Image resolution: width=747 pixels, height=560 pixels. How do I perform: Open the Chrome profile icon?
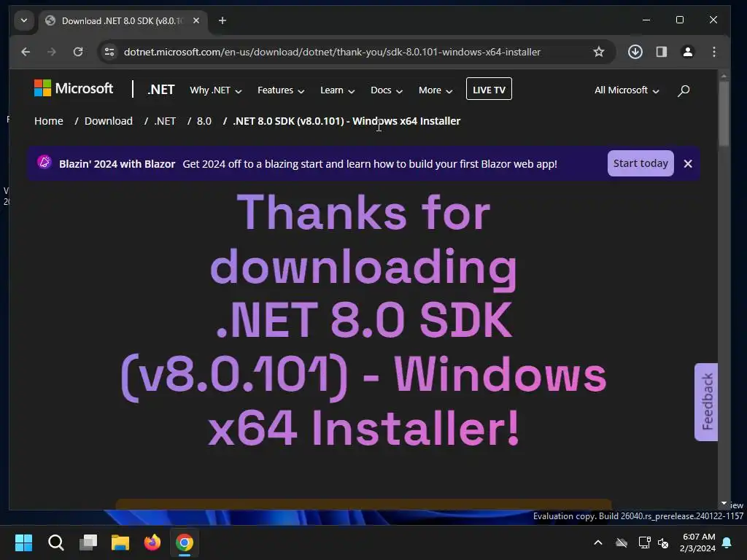687,52
